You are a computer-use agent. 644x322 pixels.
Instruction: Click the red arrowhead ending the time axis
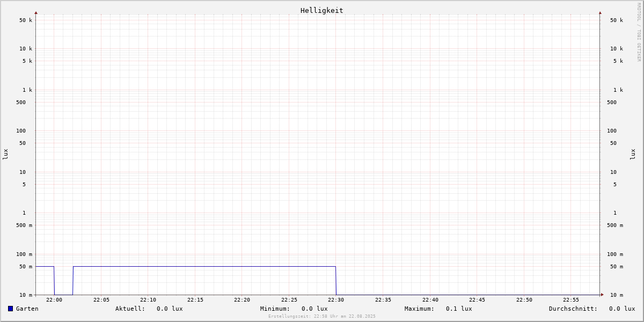point(602,295)
